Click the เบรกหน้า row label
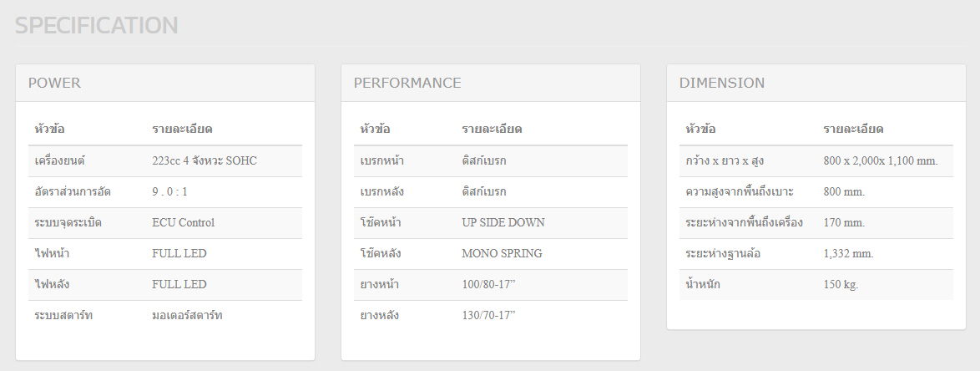Image resolution: width=980 pixels, height=371 pixels. [x=382, y=160]
